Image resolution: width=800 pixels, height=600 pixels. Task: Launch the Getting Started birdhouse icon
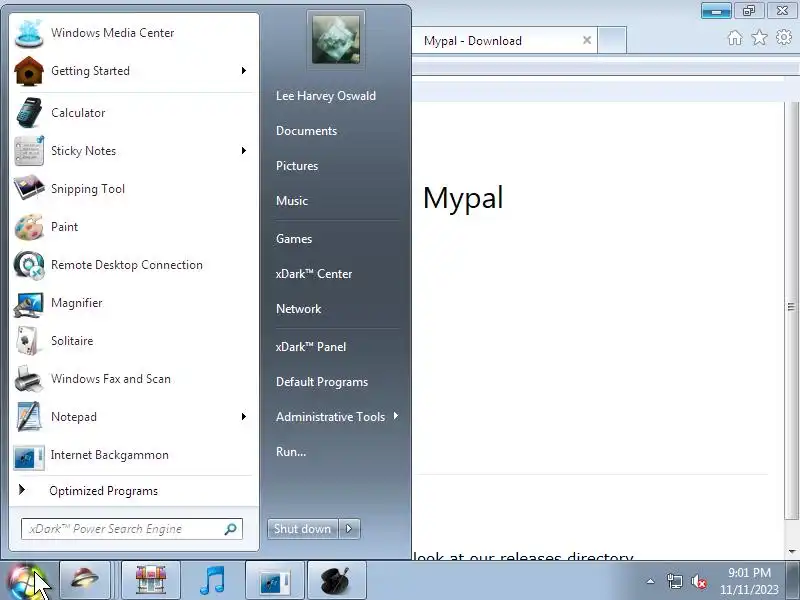coord(29,71)
